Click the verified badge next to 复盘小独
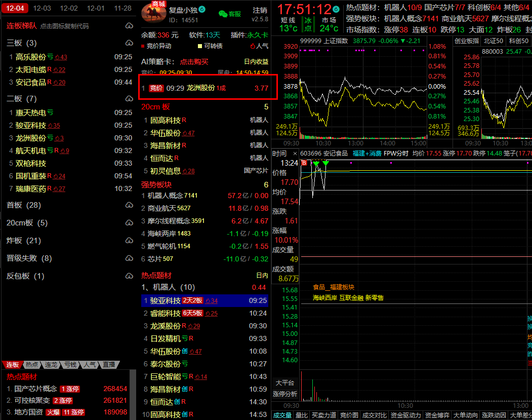Viewport: 532px width, 420px height. click(x=202, y=9)
